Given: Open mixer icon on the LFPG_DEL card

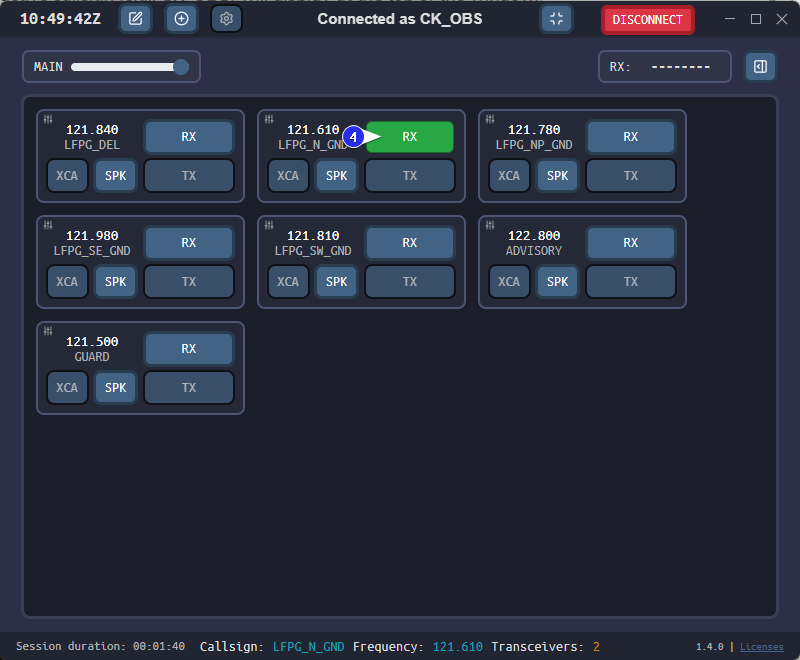Looking at the screenshot, I should 48,119.
